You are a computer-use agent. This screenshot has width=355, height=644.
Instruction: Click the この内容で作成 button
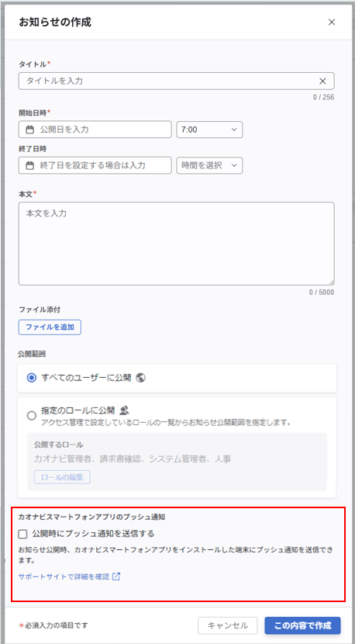click(302, 625)
